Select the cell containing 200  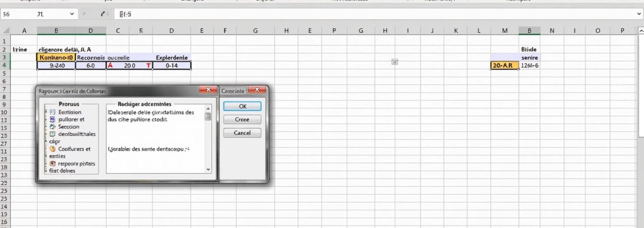(x=129, y=65)
